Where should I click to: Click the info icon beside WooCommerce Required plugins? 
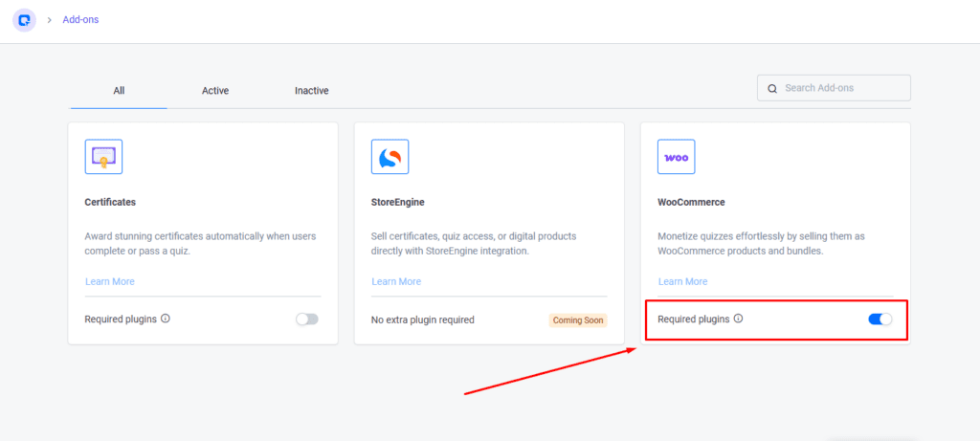point(738,319)
